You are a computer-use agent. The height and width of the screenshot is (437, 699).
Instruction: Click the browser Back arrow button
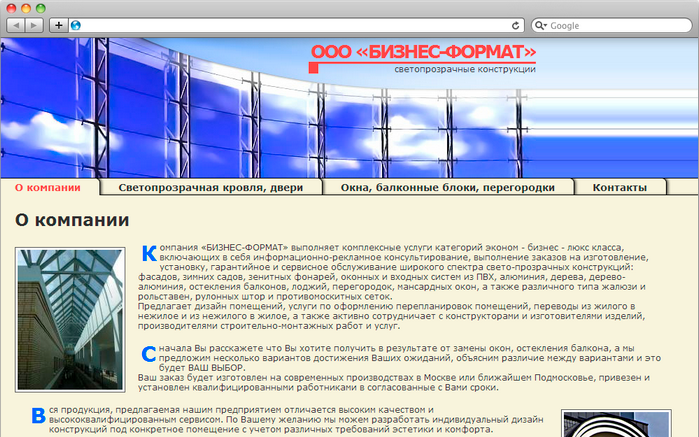click(18, 25)
